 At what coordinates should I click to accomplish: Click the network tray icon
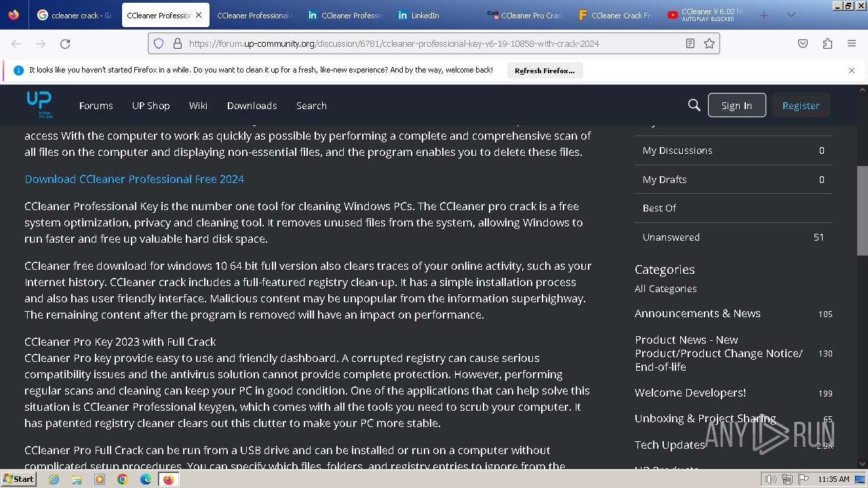(x=787, y=479)
